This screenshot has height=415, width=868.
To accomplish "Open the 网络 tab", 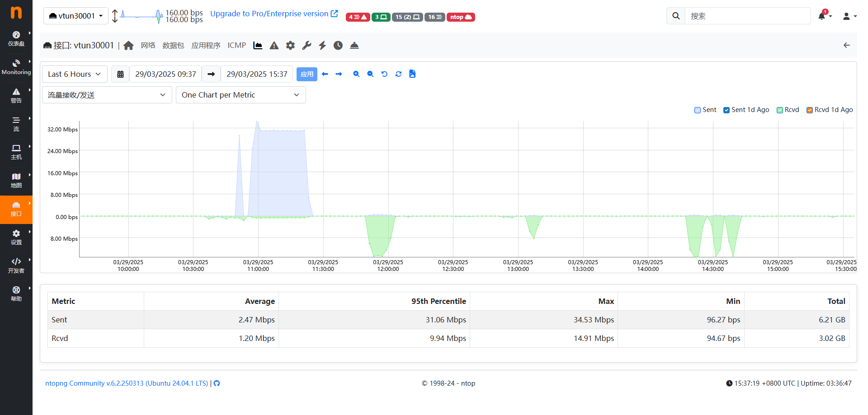I will click(148, 45).
